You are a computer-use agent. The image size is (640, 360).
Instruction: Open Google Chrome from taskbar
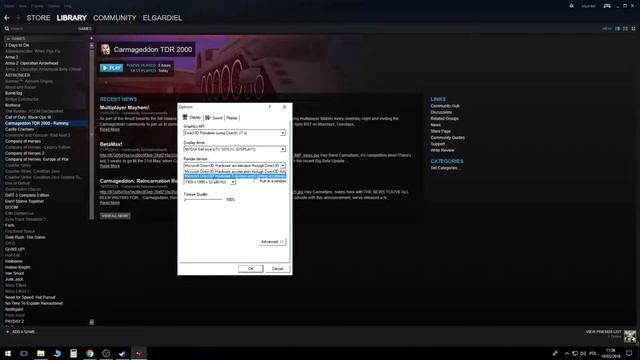[90, 353]
